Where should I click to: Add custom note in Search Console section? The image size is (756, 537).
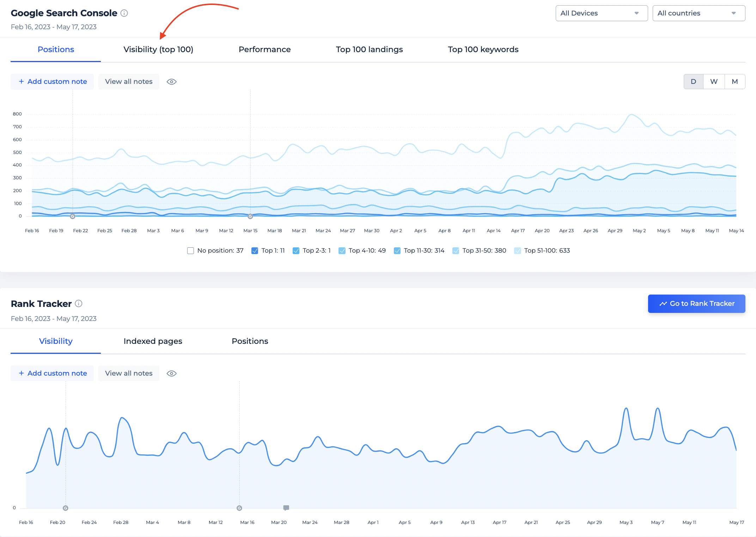[52, 81]
